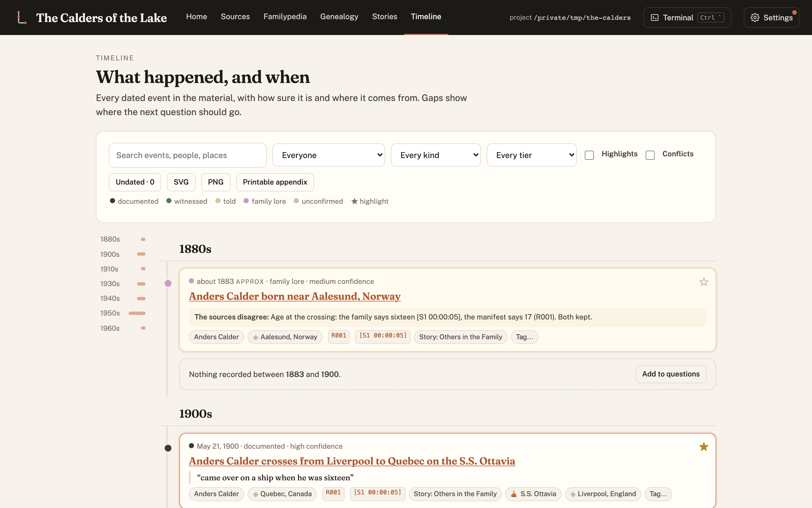Jump to the 1950s decade in the sidebar

click(x=123, y=313)
